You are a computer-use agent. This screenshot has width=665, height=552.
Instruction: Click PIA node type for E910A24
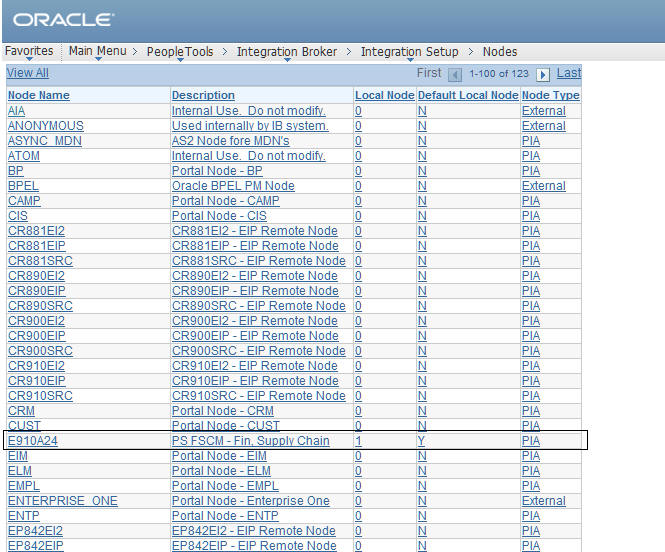coord(531,441)
